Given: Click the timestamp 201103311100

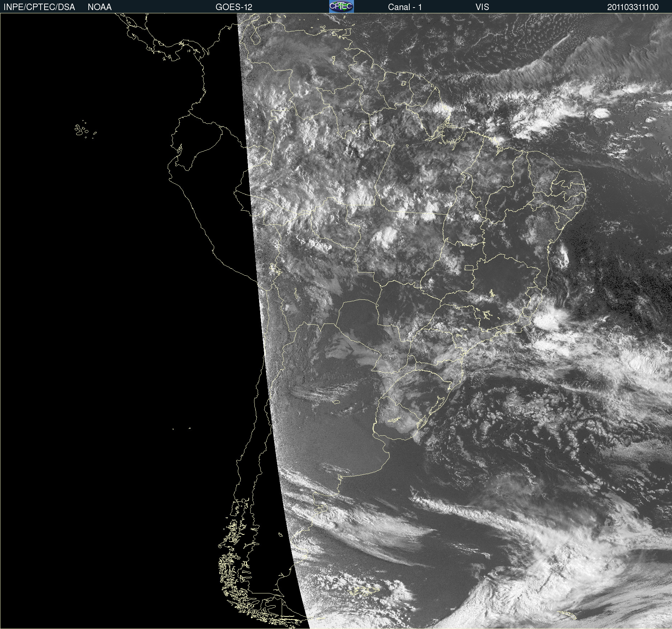Looking at the screenshot, I should click(633, 7).
